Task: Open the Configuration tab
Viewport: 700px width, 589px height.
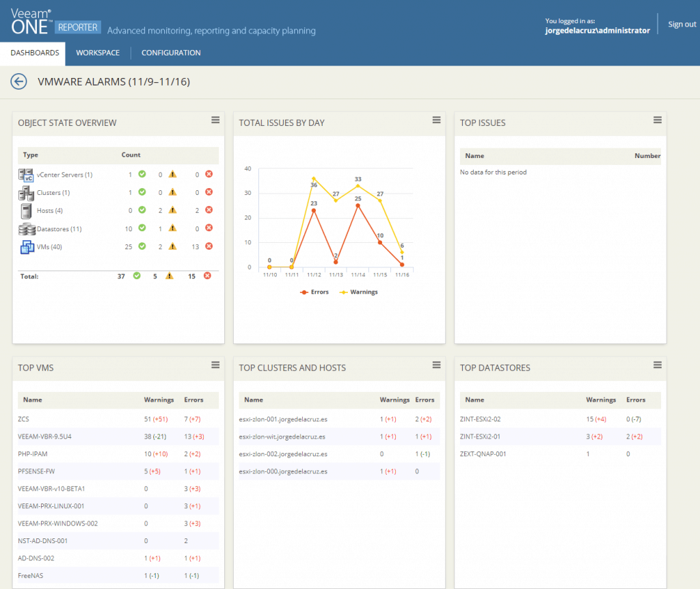Action: [x=171, y=53]
